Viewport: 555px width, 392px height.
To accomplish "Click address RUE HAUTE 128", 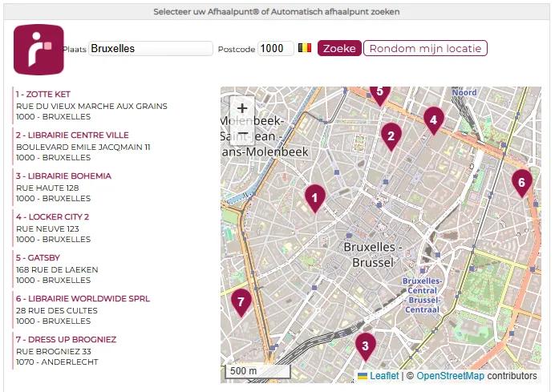I will click(47, 188).
